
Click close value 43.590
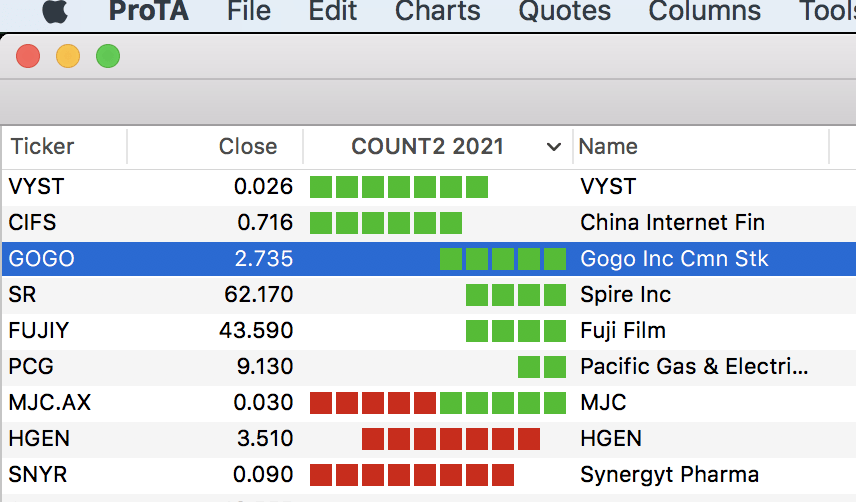(257, 331)
